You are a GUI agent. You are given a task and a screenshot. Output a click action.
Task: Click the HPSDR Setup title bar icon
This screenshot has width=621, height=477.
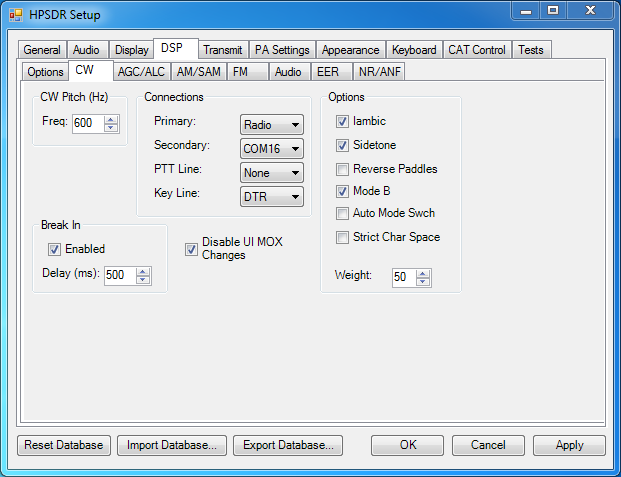[x=16, y=15]
